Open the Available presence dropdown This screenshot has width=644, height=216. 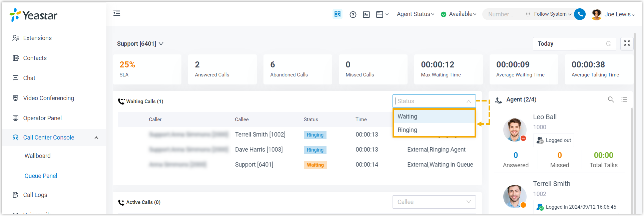click(459, 14)
